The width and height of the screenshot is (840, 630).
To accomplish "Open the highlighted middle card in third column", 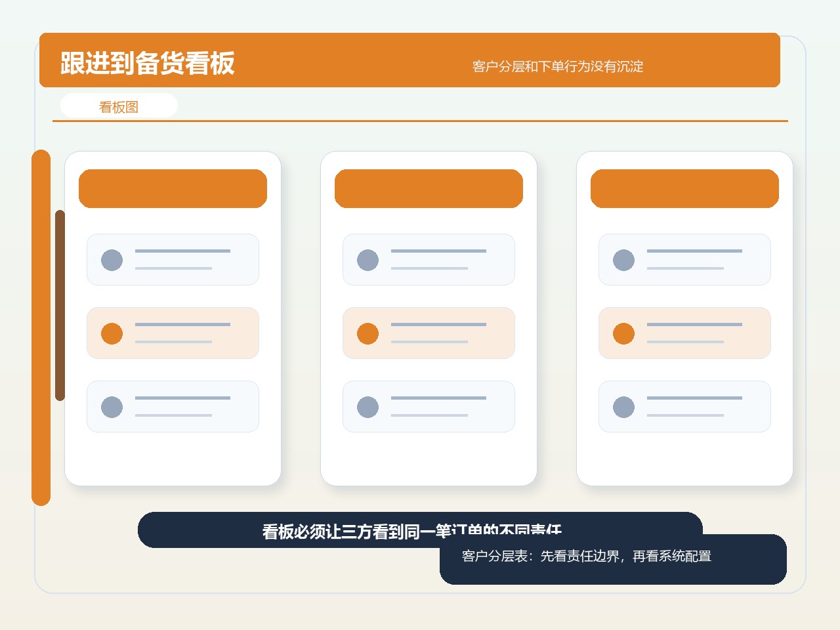I will click(x=684, y=333).
